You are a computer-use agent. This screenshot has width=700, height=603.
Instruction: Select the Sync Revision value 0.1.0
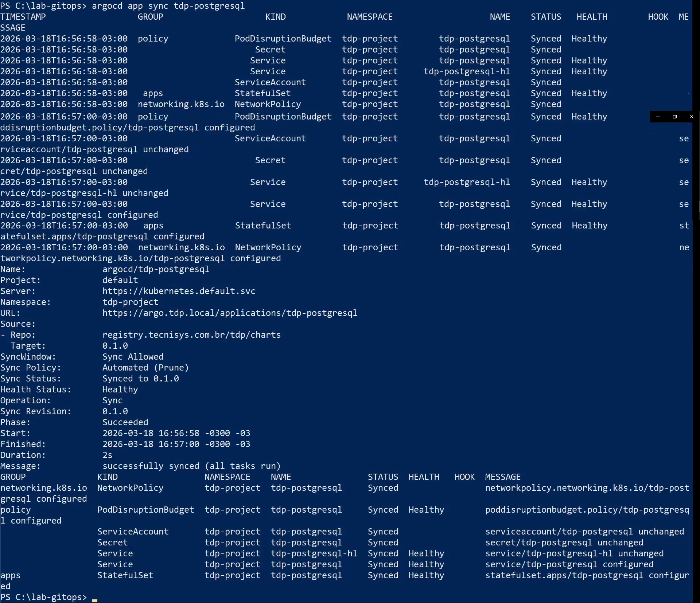pos(115,411)
